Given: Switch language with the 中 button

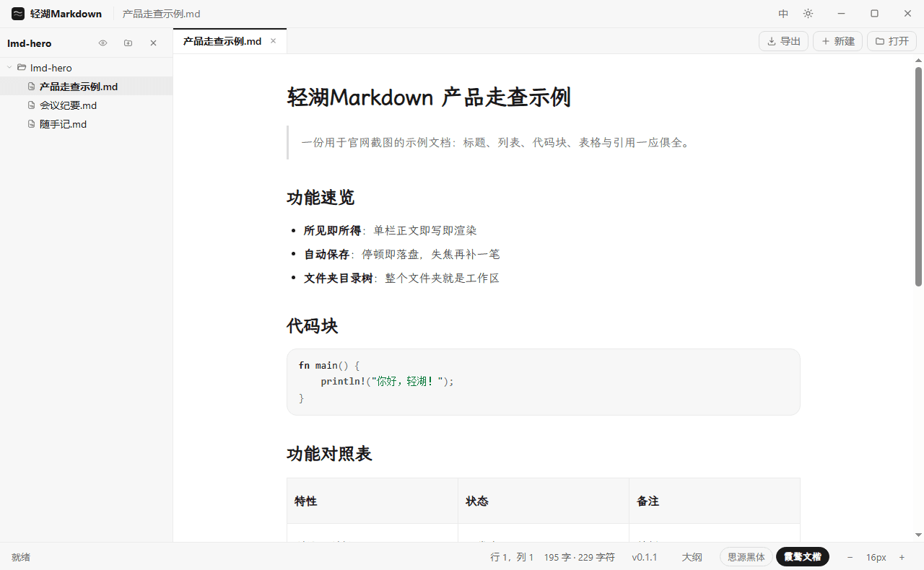Looking at the screenshot, I should coord(783,14).
